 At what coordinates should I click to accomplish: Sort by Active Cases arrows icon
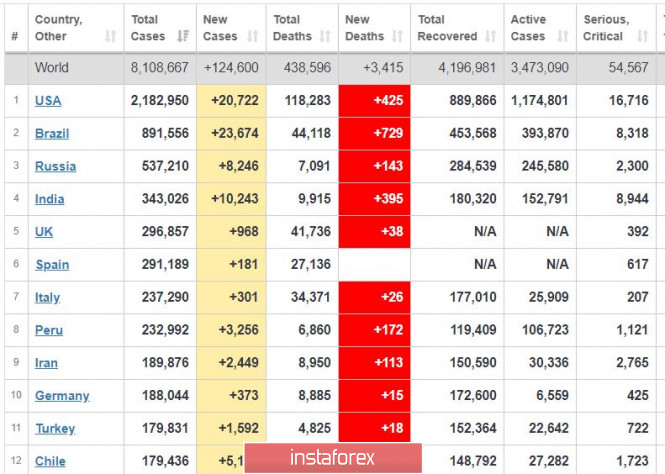563,36
